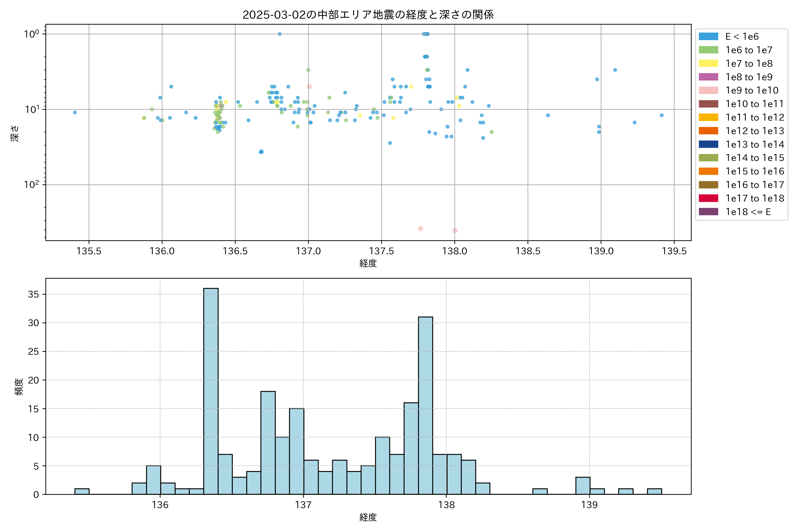Click the leftmost scatter point near 135.4
Image resolution: width=798 pixels, height=532 pixels.
(x=75, y=112)
